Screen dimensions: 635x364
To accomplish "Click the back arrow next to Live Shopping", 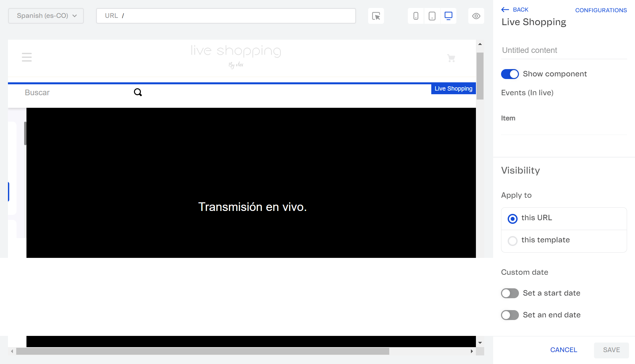I will coord(505,10).
